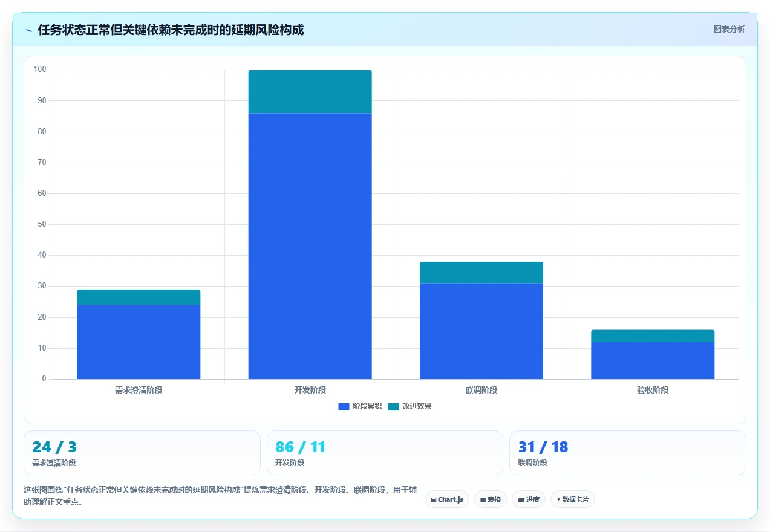Toggle the 改进效果 legend item

(409, 406)
